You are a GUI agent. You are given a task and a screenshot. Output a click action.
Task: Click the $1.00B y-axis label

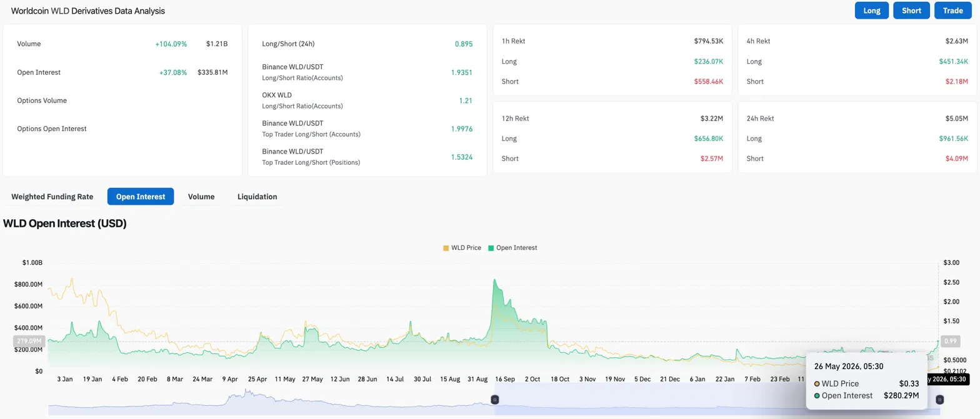(32, 263)
